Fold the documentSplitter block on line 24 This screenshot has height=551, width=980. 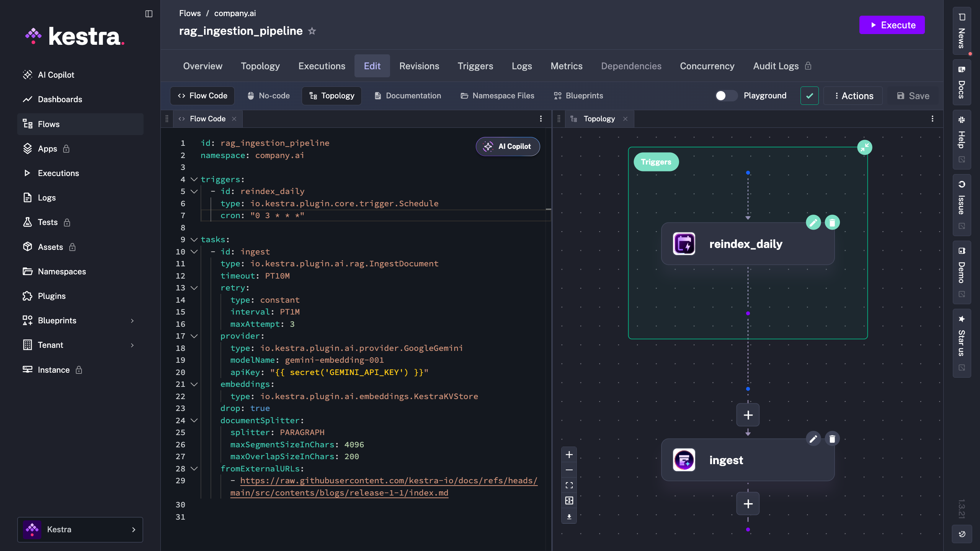(194, 421)
